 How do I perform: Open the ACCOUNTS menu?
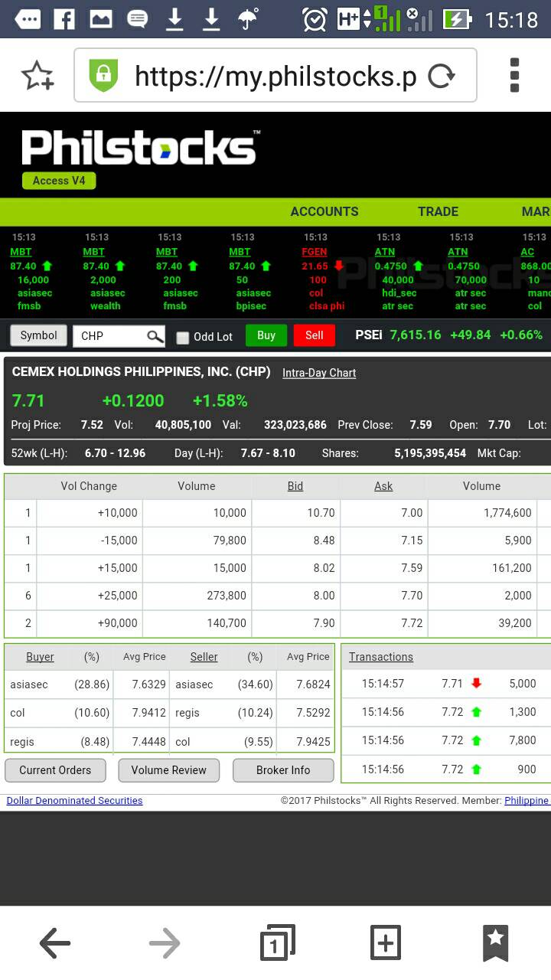(324, 211)
